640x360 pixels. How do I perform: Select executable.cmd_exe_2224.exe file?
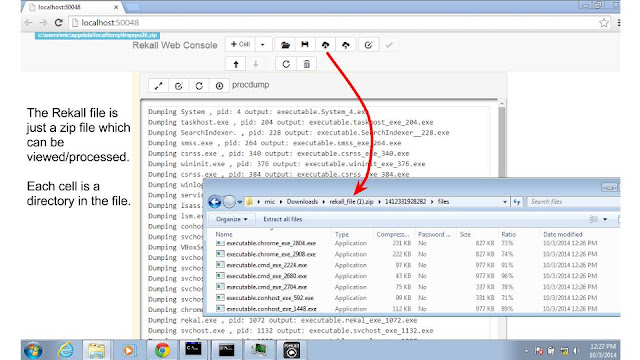tap(267, 265)
